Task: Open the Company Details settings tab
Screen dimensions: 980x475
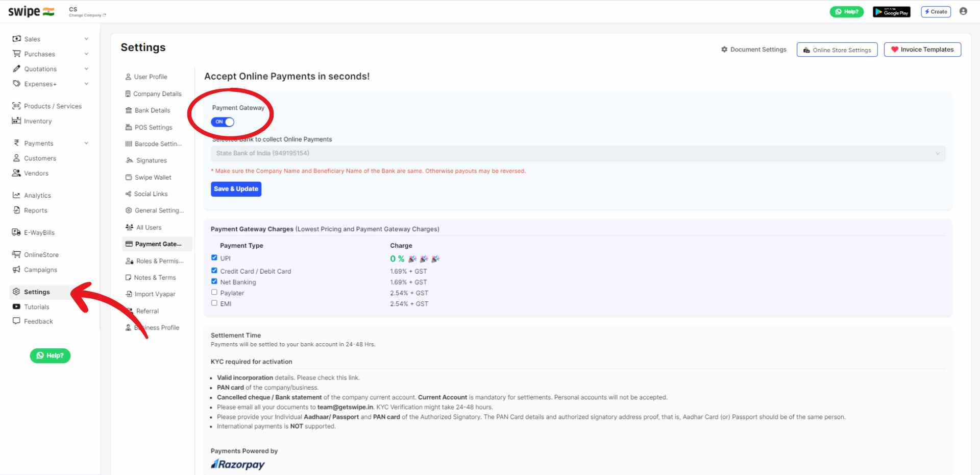Action: pyautogui.click(x=154, y=93)
